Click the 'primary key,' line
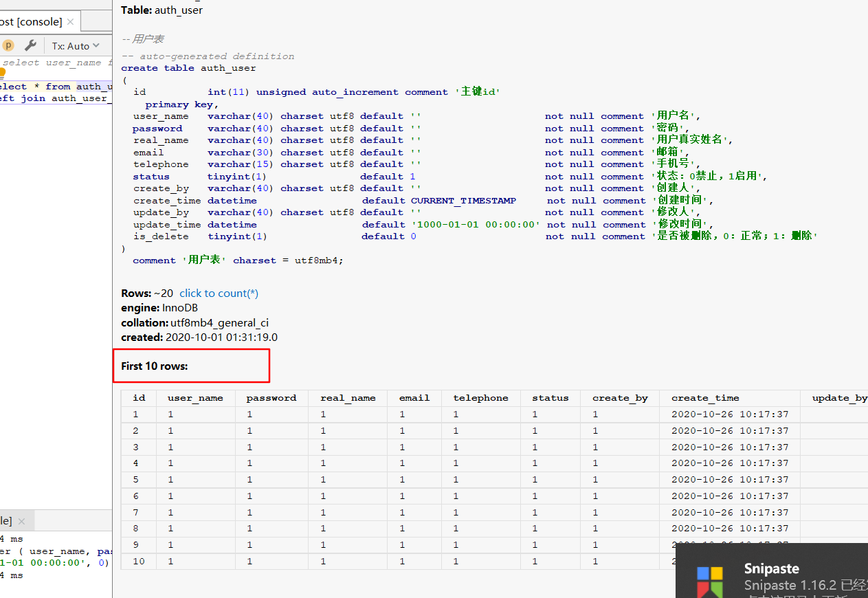Image resolution: width=868 pixels, height=598 pixels. tap(181, 104)
